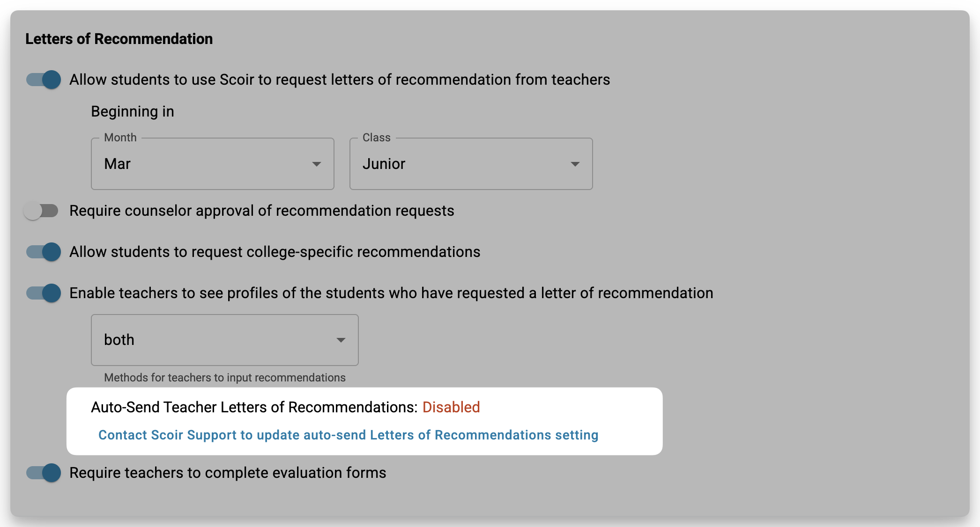Click the 'Require counselor approval of recommendation requests' label
980x527 pixels.
[262, 211]
